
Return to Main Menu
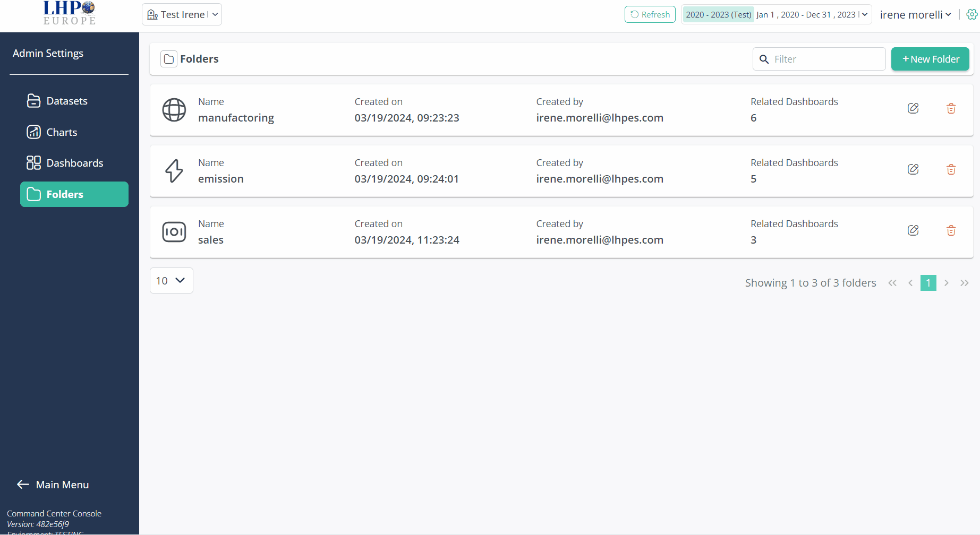(53, 485)
